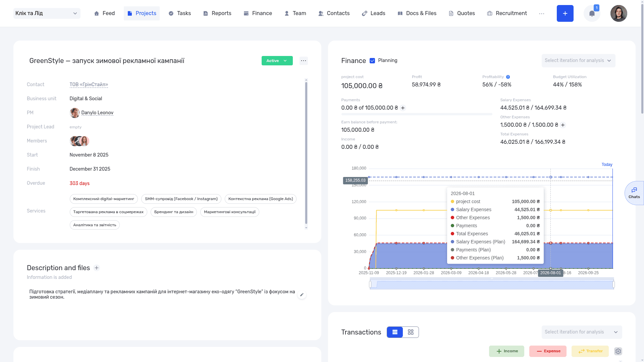Viewport: 644px width, 362px height.
Task: Expand the Клік та Лід workspace selector
Action: [47, 13]
